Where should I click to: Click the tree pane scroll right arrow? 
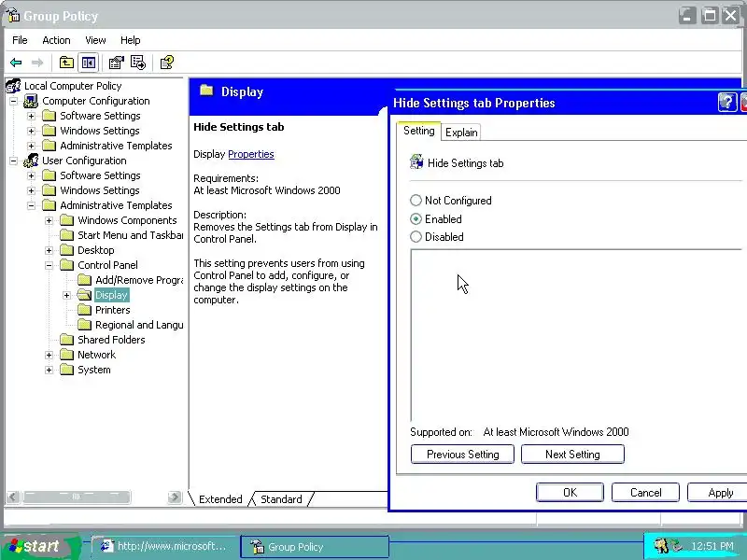[x=175, y=497]
